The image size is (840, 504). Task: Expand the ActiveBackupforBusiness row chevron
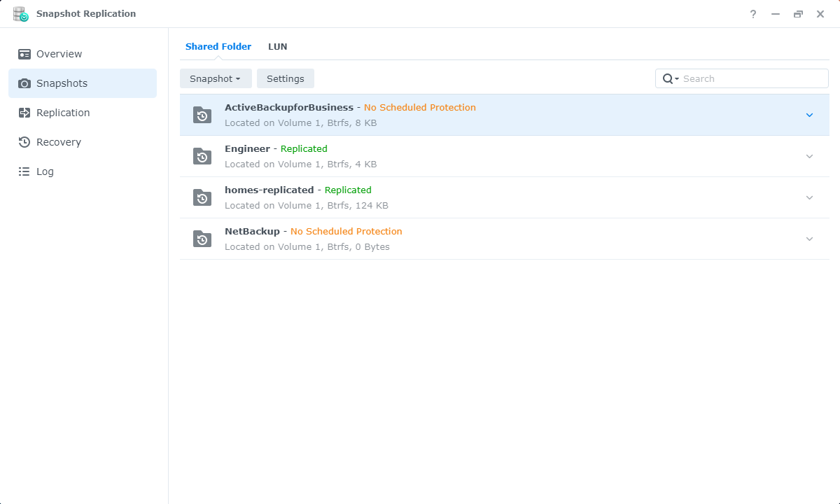[809, 115]
